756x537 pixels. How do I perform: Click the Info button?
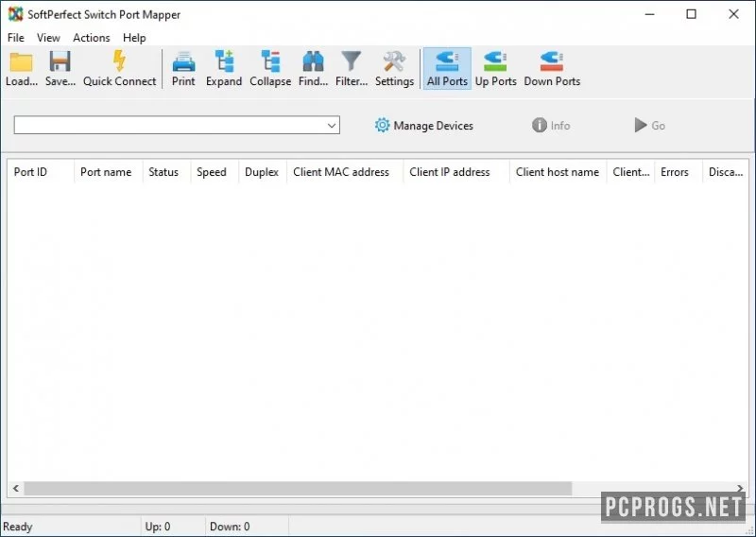click(551, 126)
